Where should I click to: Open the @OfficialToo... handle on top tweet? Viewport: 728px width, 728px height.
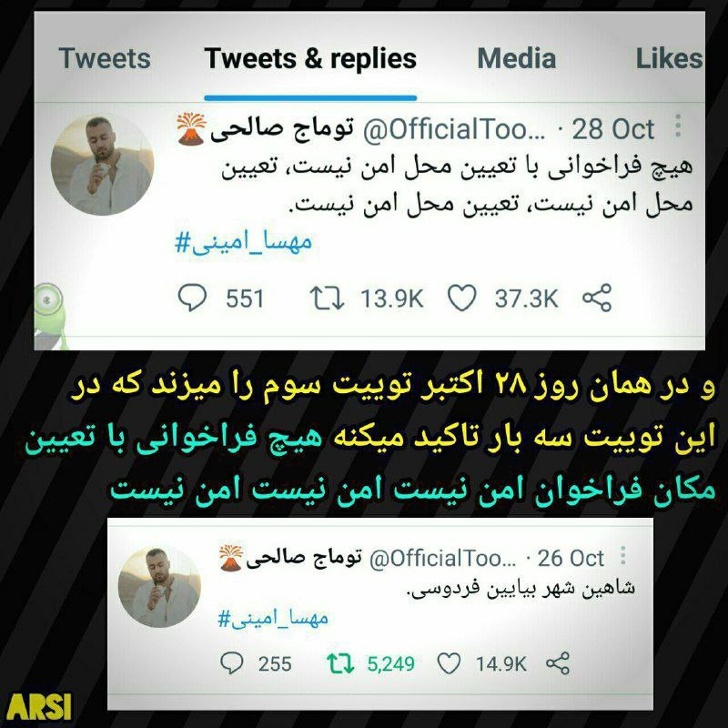coord(454,129)
